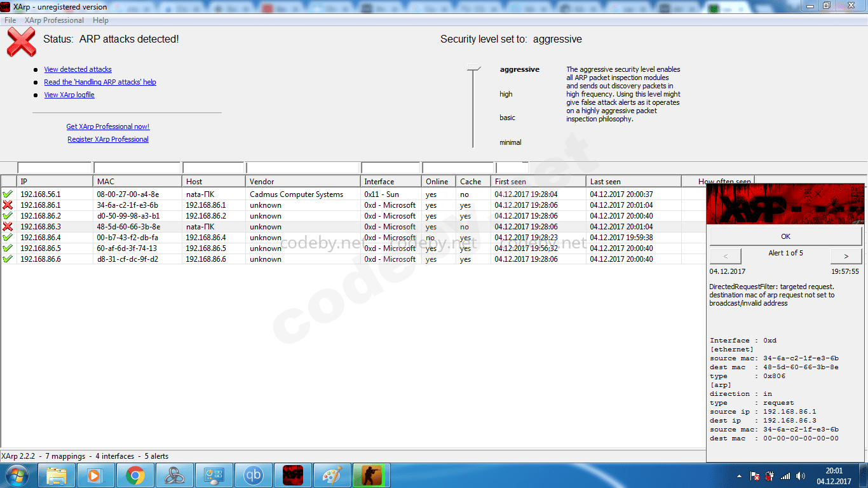The height and width of the screenshot is (488, 868).
Task: Click green check icon for 192.168.86.4
Action: [8, 238]
